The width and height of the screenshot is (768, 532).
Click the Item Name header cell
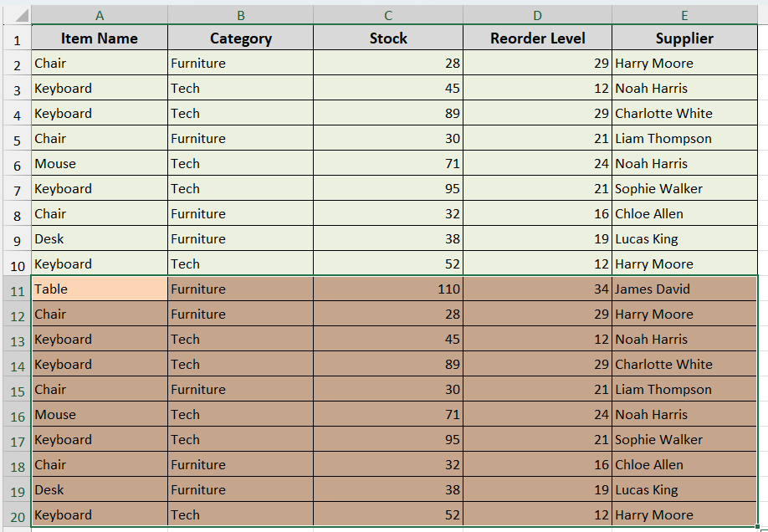pyautogui.click(x=100, y=38)
